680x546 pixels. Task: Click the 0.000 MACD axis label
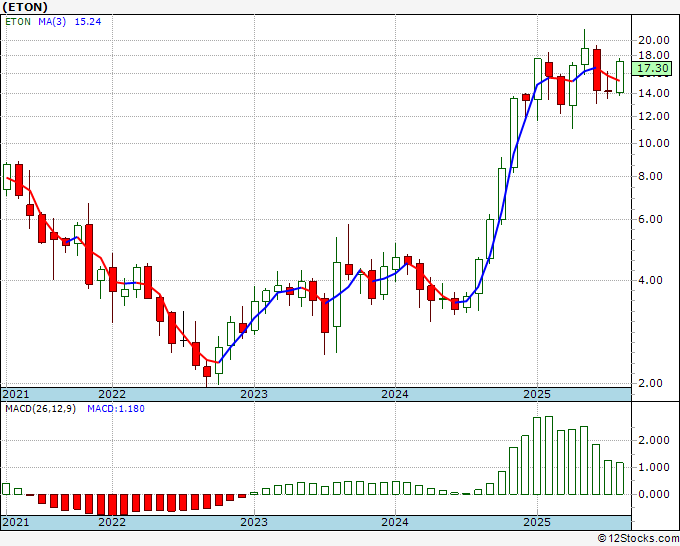[654, 494]
